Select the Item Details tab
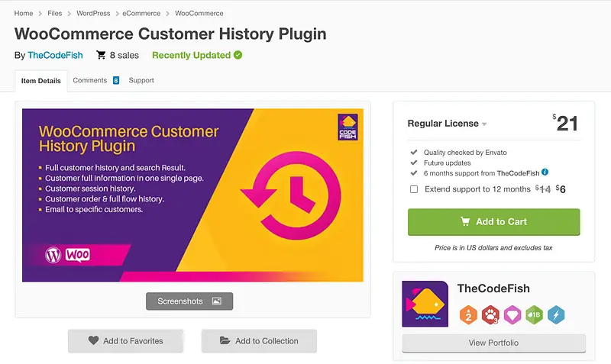611x364 pixels. click(x=41, y=81)
